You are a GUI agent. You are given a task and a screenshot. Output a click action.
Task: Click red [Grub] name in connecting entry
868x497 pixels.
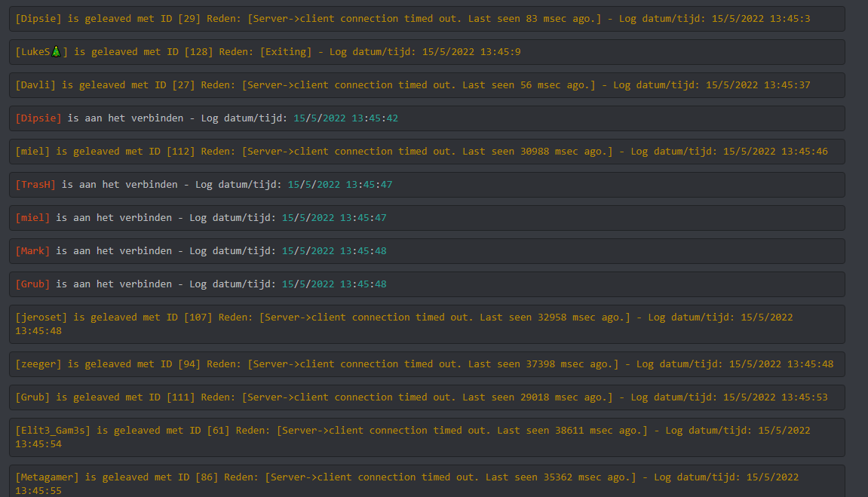[x=32, y=284]
